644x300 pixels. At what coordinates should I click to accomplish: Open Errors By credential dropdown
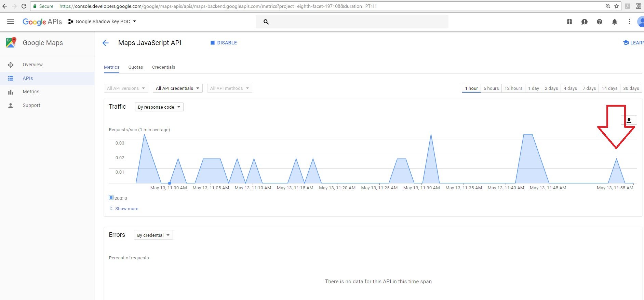(153, 235)
